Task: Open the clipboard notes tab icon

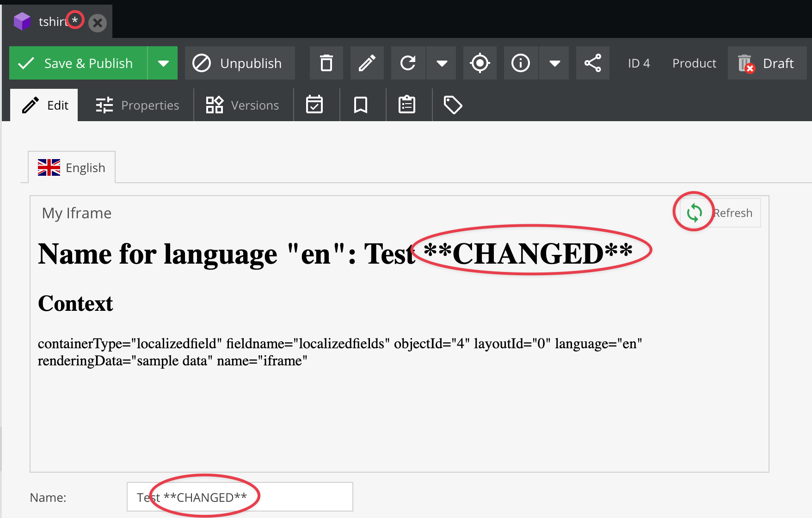Action: (407, 105)
